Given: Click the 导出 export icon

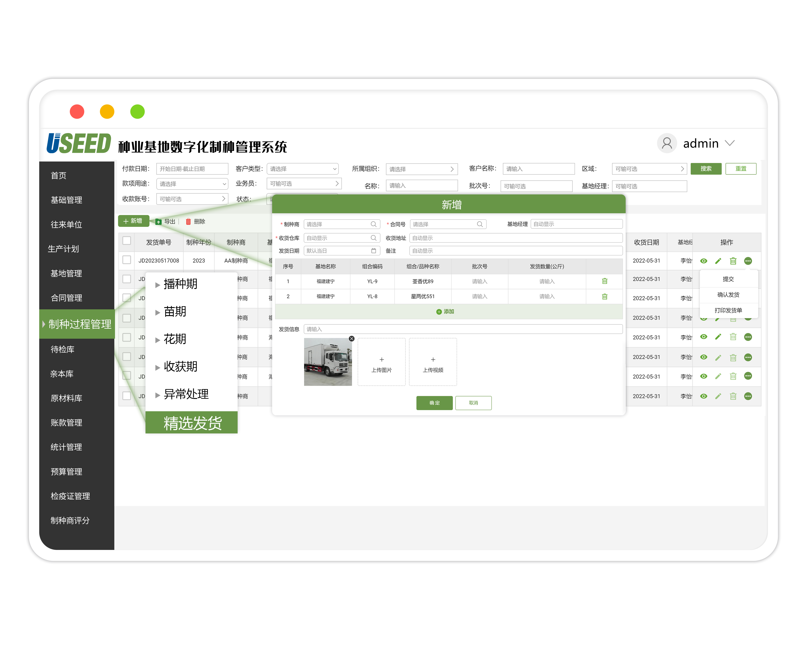Looking at the screenshot, I should point(158,222).
